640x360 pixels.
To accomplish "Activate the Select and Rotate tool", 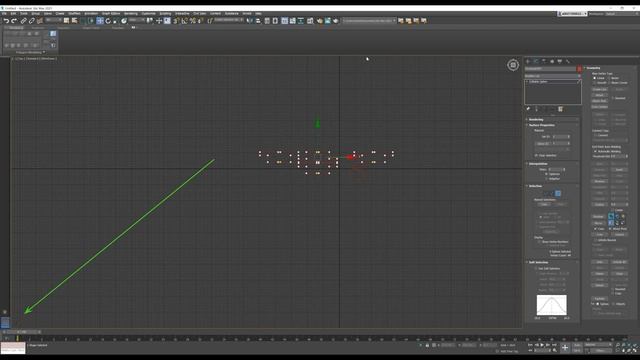I will pos(108,20).
